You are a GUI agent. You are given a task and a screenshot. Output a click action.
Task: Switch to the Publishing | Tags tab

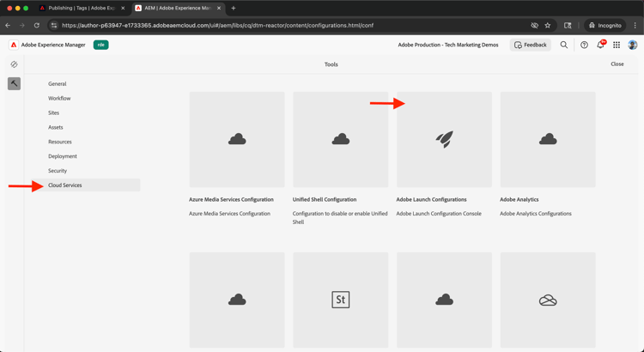82,9
